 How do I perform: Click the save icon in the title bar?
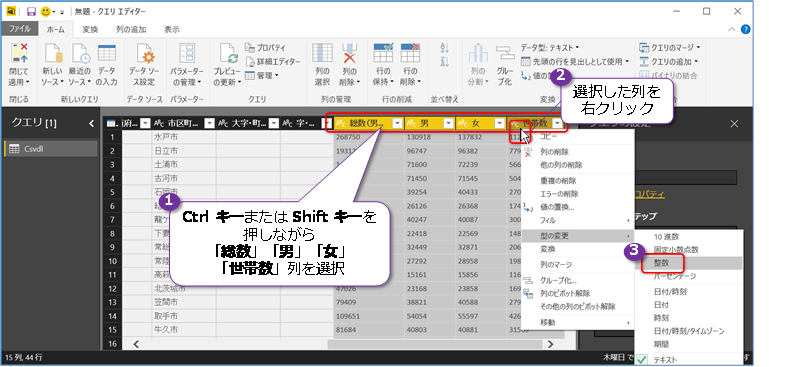31,11
